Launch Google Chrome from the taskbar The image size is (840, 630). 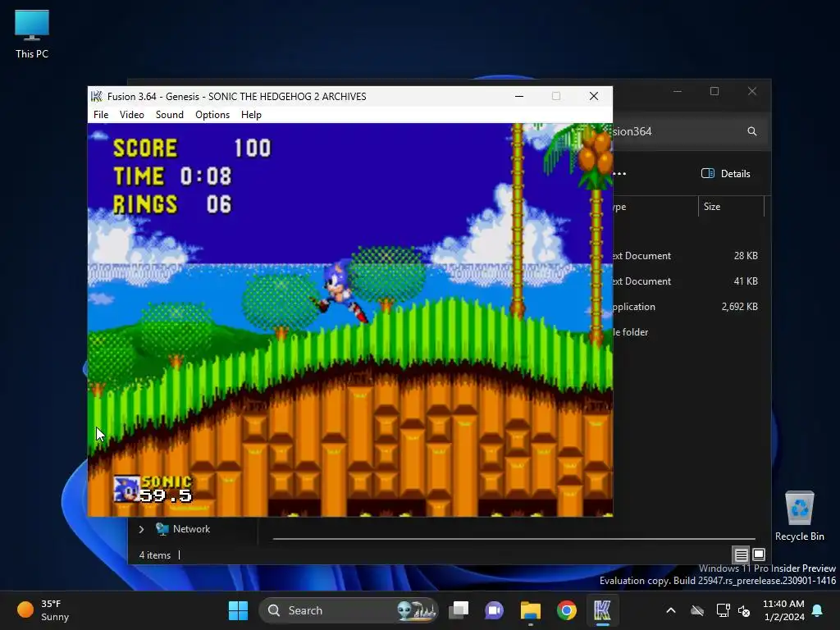pyautogui.click(x=566, y=610)
